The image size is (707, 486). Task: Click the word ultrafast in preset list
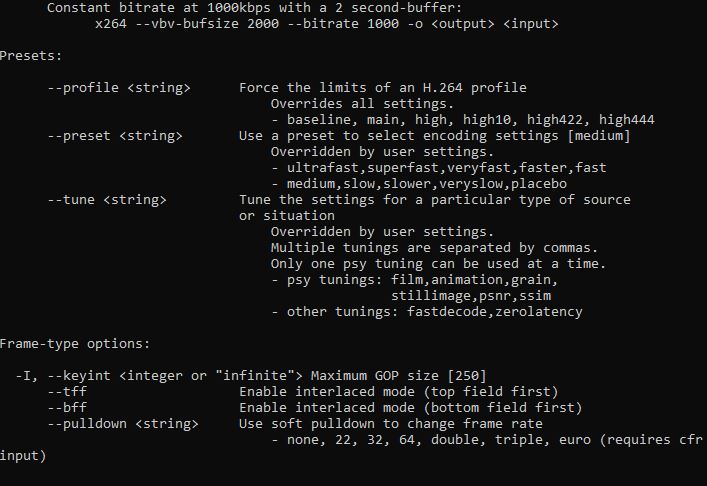[x=323, y=168]
